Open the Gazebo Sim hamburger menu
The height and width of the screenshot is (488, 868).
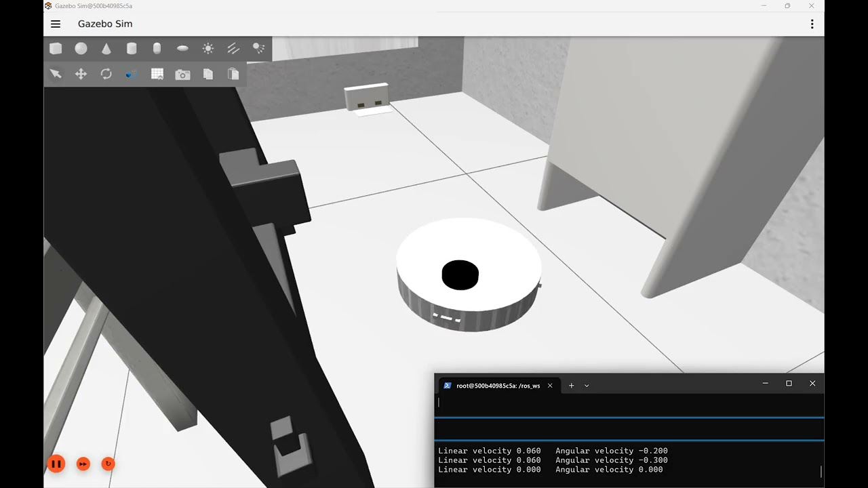click(56, 24)
